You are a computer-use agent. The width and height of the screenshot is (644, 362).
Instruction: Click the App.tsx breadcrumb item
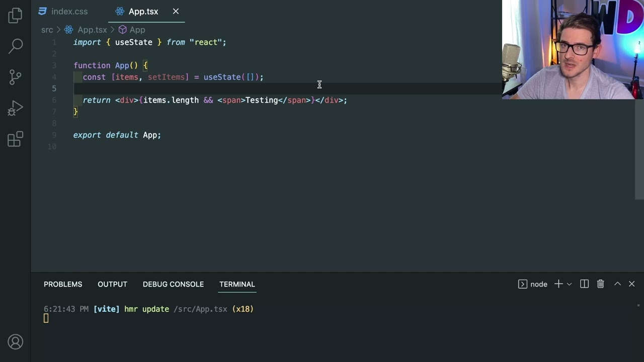click(92, 30)
